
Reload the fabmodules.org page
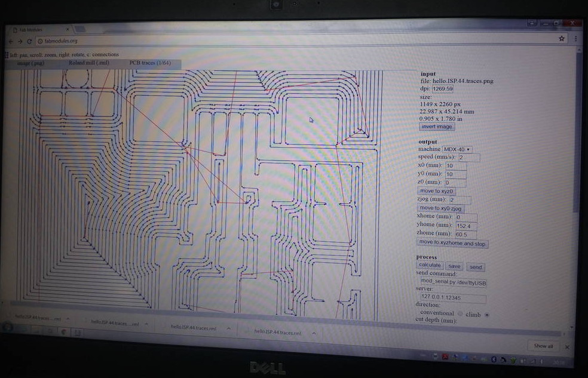click(x=29, y=41)
